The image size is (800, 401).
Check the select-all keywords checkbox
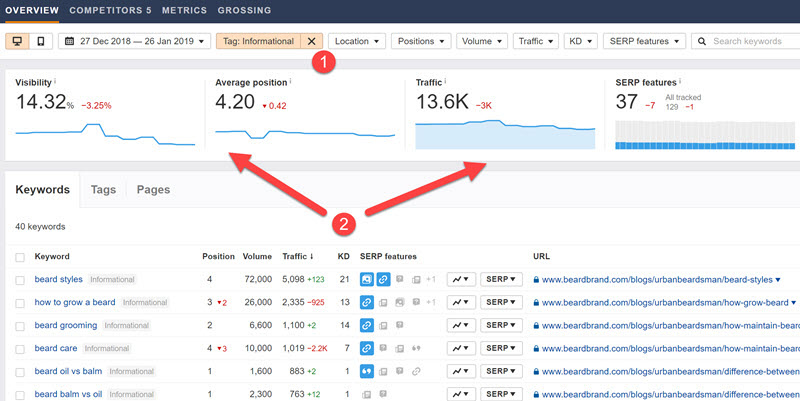(20, 257)
